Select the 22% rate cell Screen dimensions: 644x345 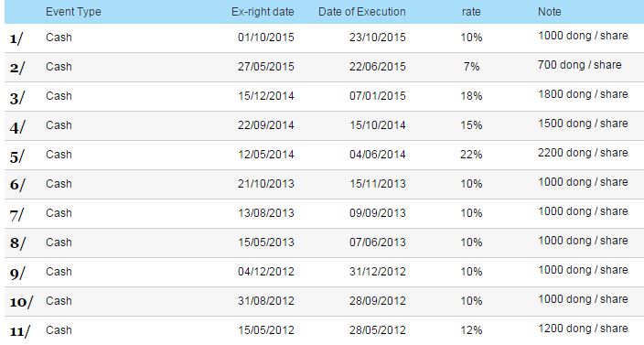click(x=471, y=155)
